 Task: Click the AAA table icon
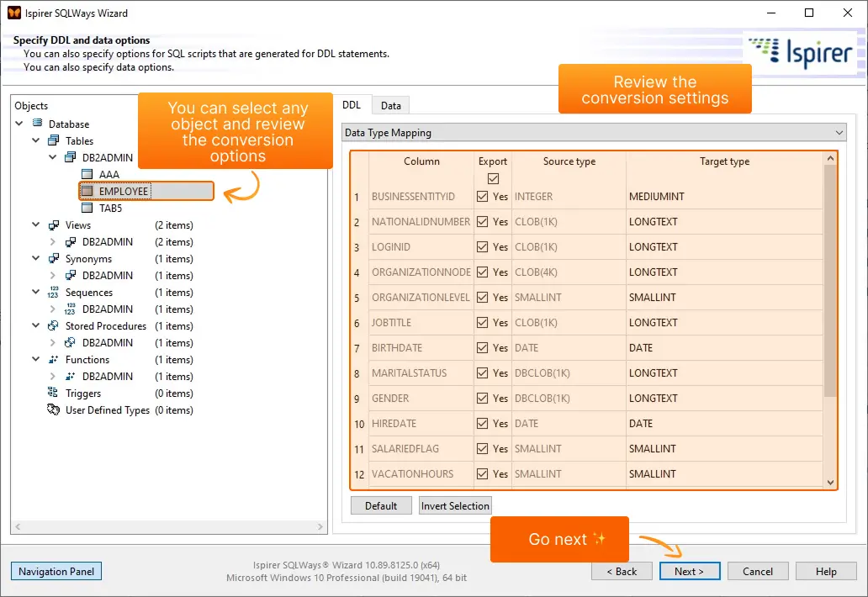tap(87, 174)
